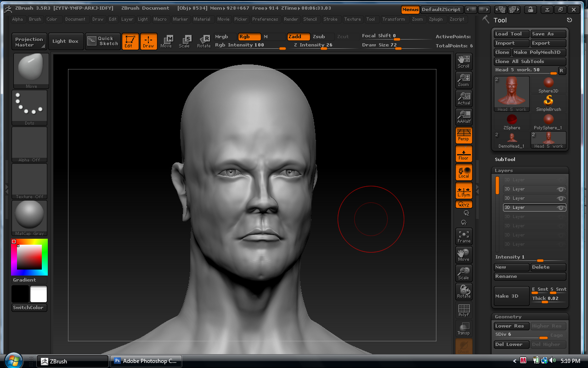Activate the Draw mode button
The height and width of the screenshot is (368, 588).
click(148, 41)
